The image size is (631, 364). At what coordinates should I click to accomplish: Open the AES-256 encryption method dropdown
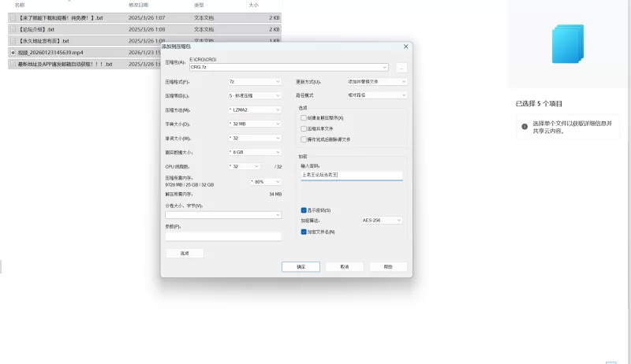click(383, 221)
